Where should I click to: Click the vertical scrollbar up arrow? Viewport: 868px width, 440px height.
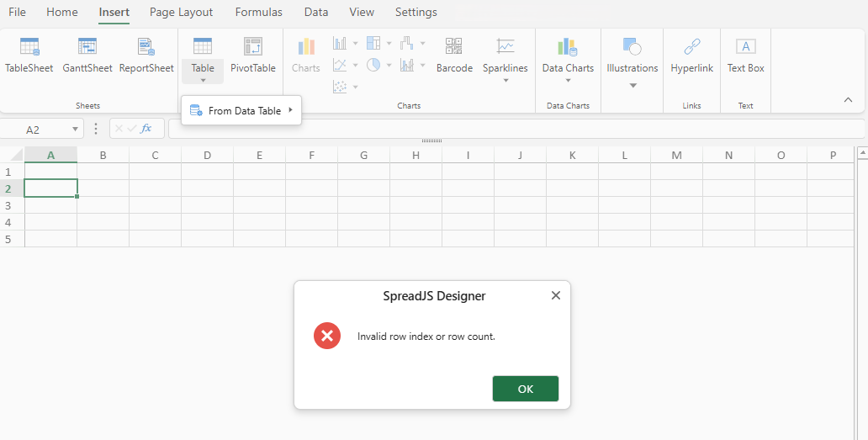862,151
